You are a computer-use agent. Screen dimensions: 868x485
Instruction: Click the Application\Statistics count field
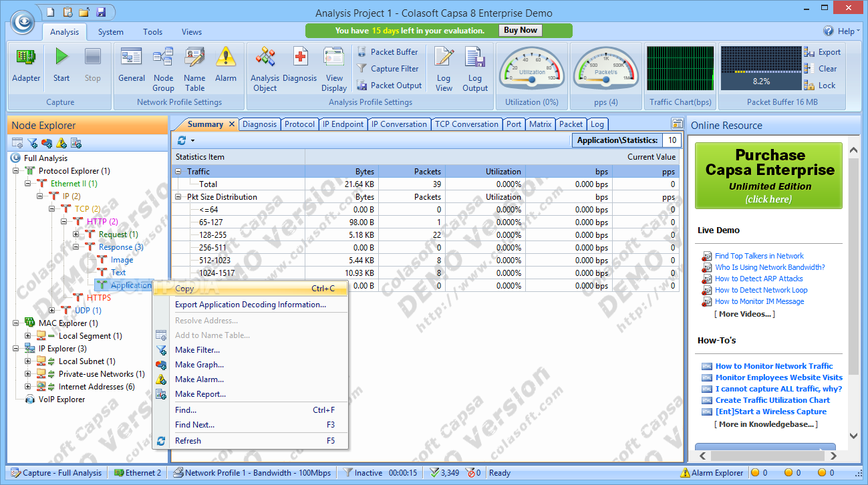(672, 140)
